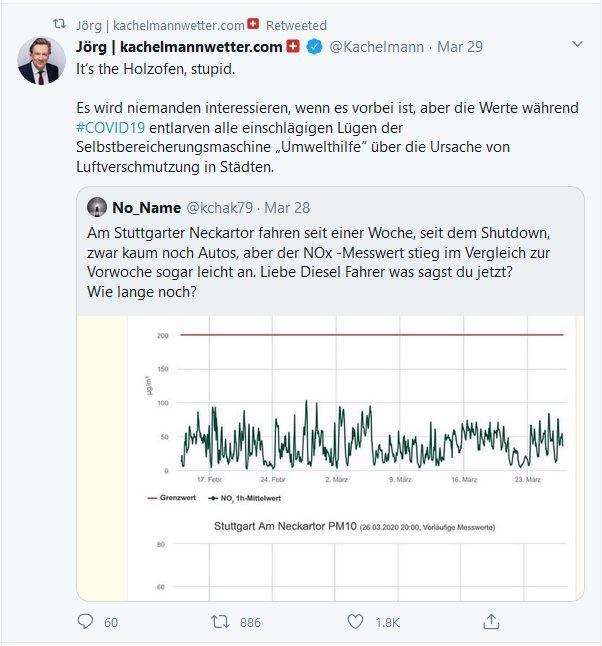
Task: Like the tweet with the heart icon
Action: tap(354, 622)
